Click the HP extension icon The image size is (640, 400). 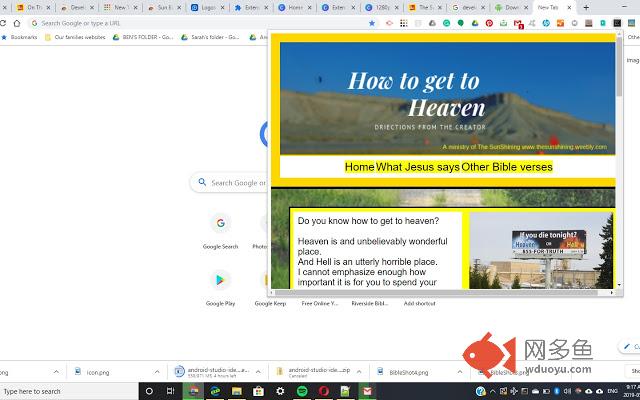coord(546,23)
